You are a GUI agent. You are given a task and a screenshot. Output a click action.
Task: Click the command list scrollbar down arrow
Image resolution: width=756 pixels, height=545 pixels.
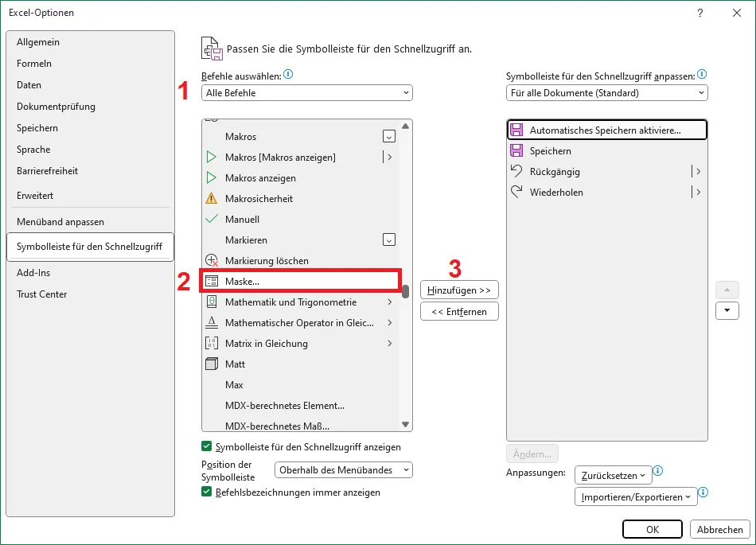(405, 425)
